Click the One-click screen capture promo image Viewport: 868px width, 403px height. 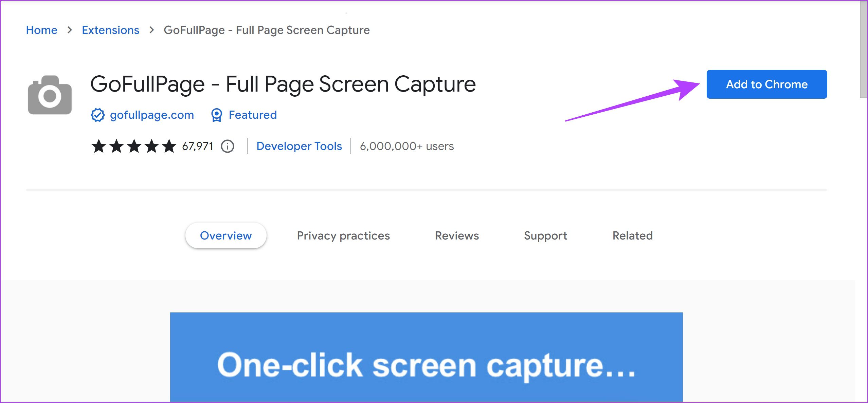(426, 357)
